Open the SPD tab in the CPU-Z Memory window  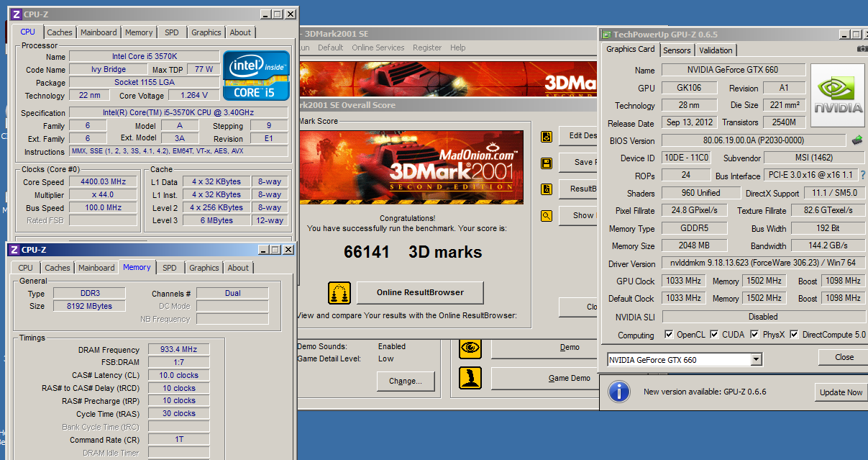[170, 268]
